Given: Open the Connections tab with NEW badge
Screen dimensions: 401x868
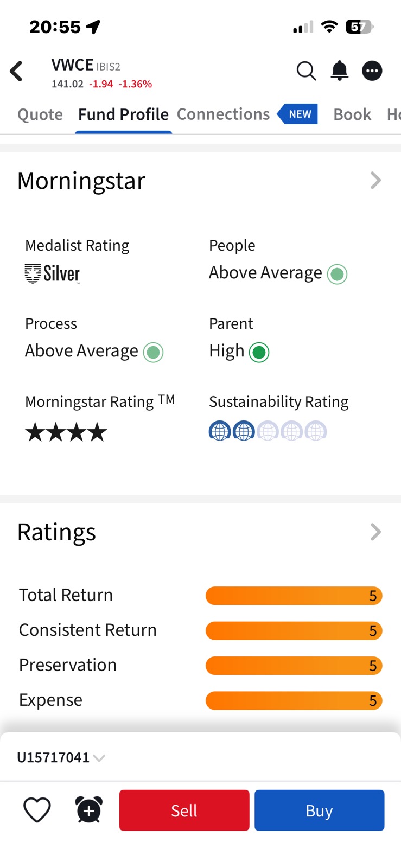Looking at the screenshot, I should click(x=223, y=114).
